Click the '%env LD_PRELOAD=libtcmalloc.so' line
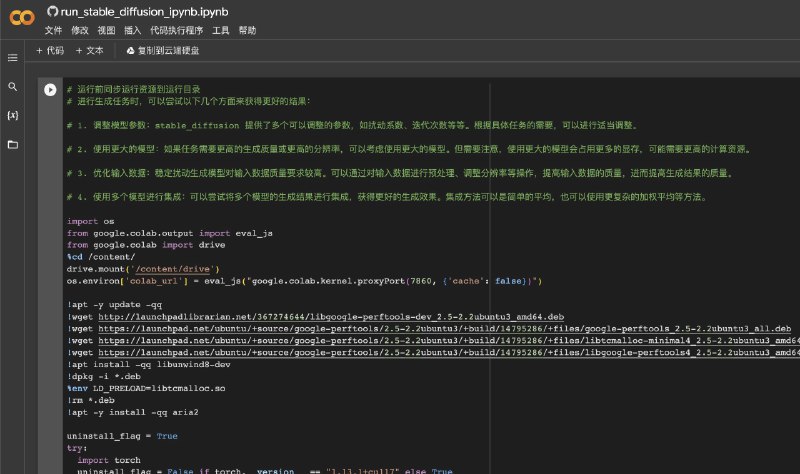 tap(146, 388)
